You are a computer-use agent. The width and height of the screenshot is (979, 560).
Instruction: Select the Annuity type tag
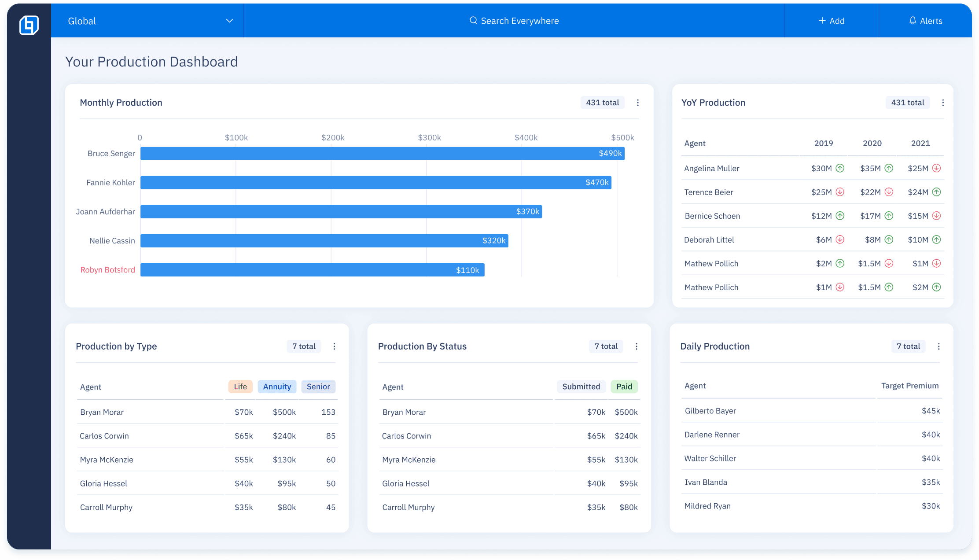coord(277,387)
